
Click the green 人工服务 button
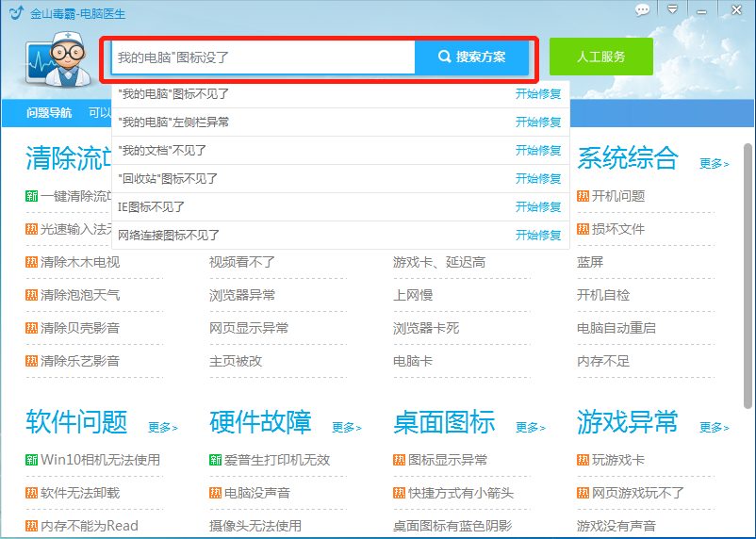[x=601, y=57]
